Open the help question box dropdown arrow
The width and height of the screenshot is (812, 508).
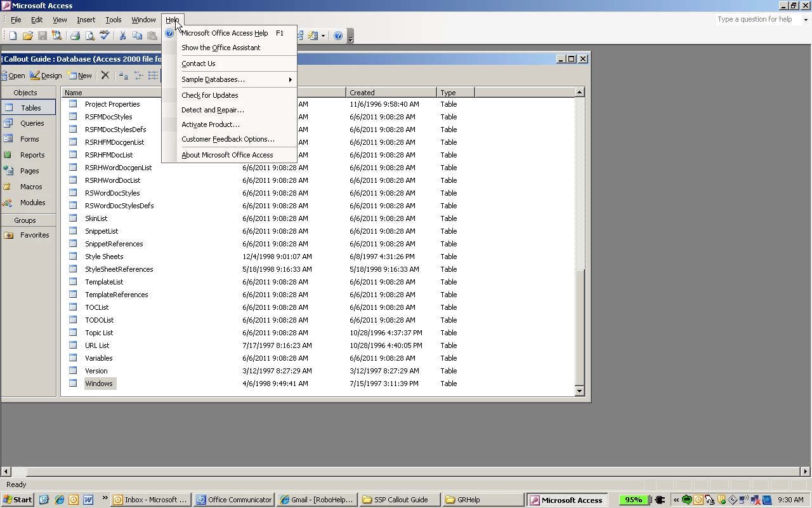pyautogui.click(x=806, y=20)
